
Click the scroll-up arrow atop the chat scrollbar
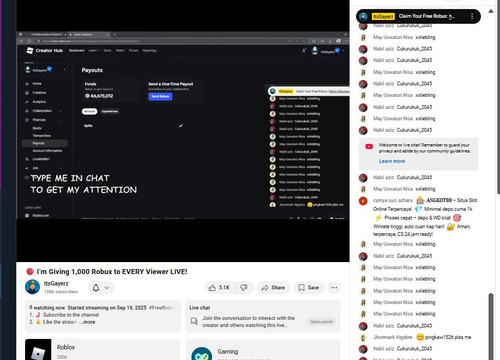[491, 11]
